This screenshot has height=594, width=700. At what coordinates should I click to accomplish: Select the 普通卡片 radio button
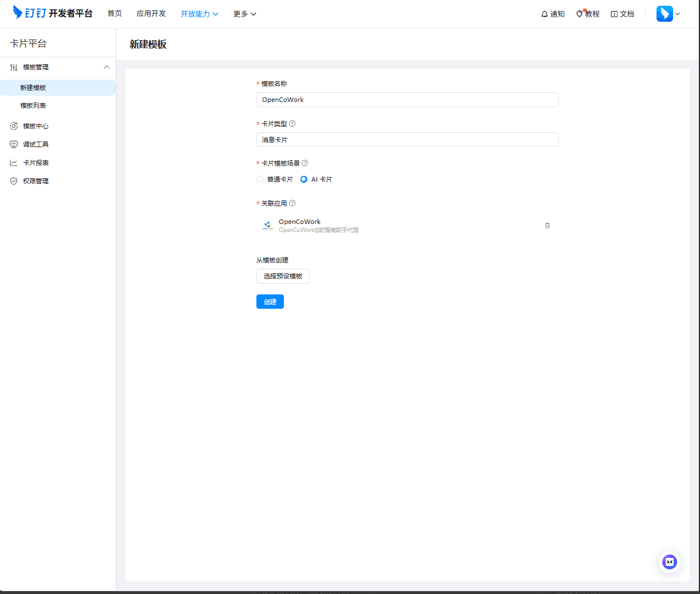point(260,179)
